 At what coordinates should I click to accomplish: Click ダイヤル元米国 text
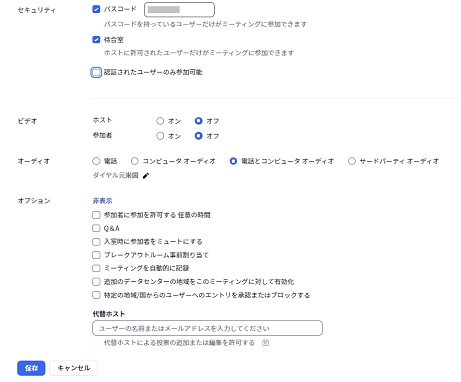pos(115,175)
